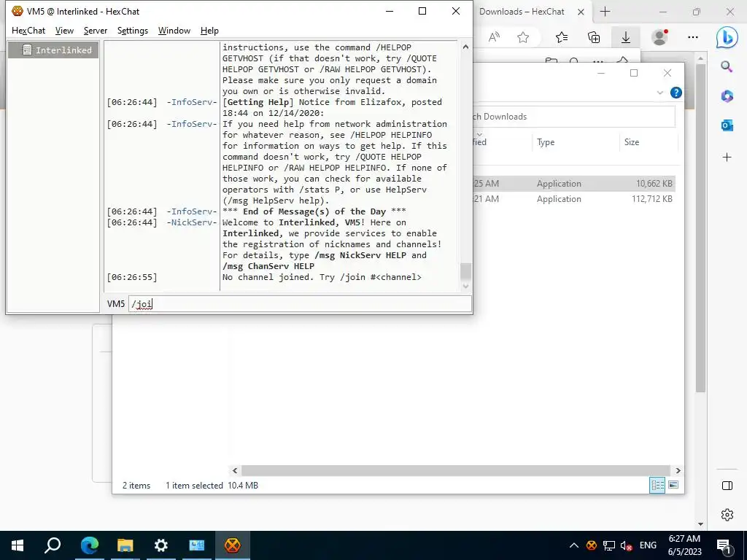The width and height of the screenshot is (747, 560).
Task: Open the Bing chat sidebar icon
Action: pos(727,37)
